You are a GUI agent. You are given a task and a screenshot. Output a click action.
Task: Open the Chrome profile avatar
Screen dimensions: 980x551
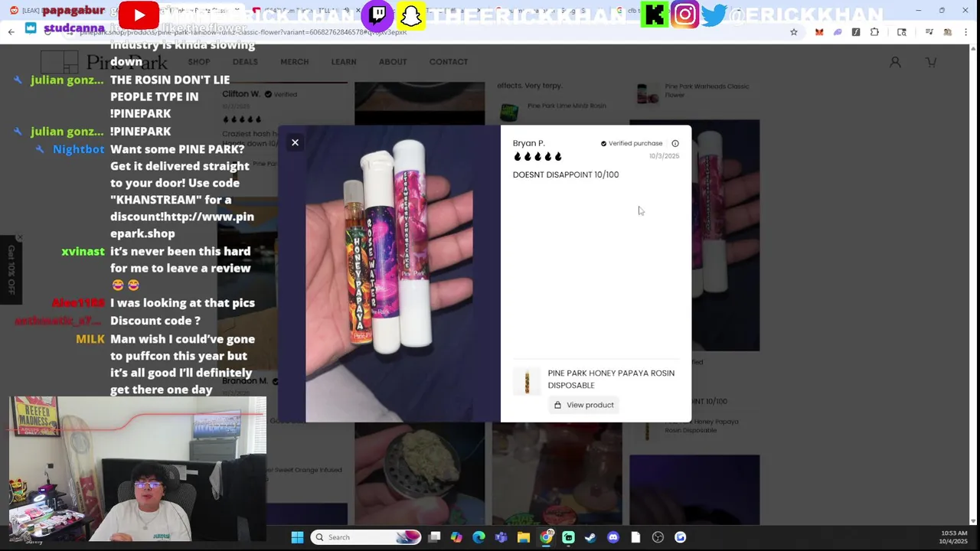click(948, 32)
